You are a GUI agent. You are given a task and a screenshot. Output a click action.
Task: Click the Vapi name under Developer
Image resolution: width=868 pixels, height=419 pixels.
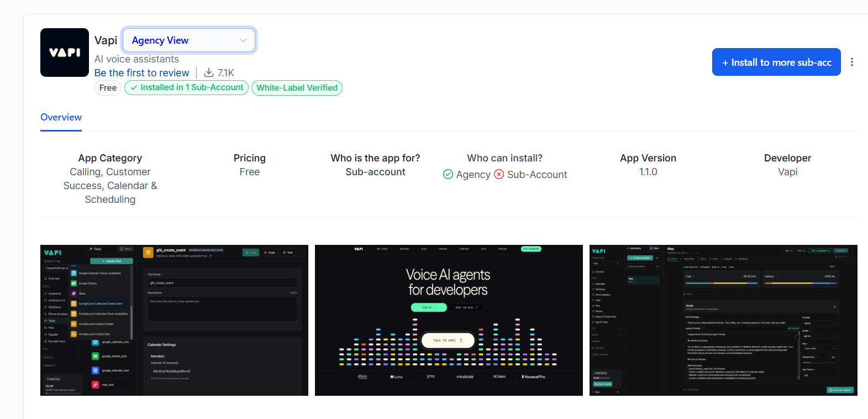click(788, 172)
